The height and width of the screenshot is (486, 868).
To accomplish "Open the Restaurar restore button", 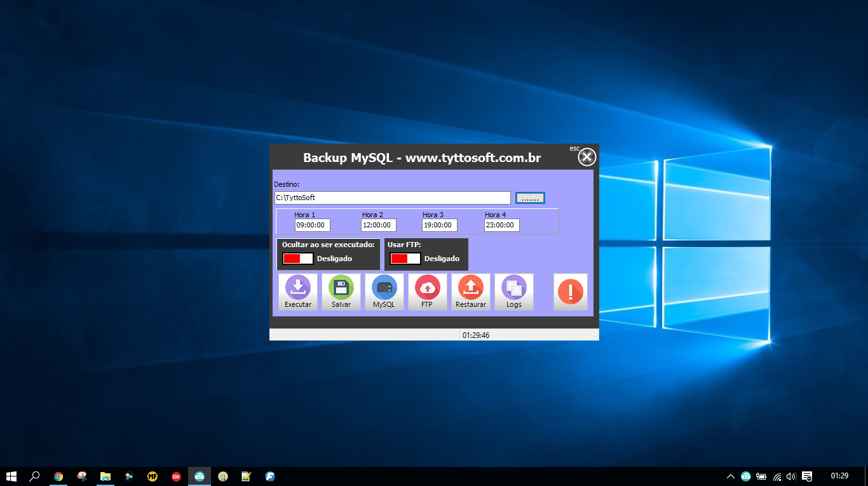I will click(x=470, y=292).
